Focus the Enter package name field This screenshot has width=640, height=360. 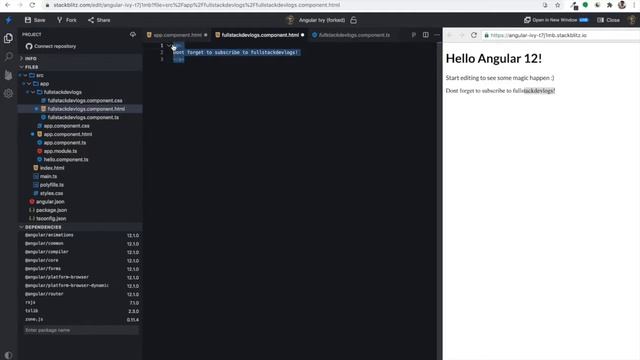[x=82, y=330]
